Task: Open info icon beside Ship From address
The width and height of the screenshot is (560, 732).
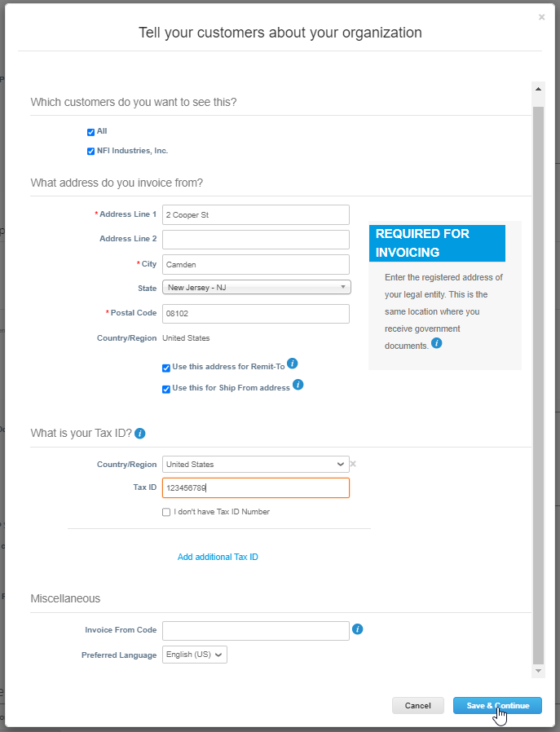Action: pyautogui.click(x=298, y=385)
